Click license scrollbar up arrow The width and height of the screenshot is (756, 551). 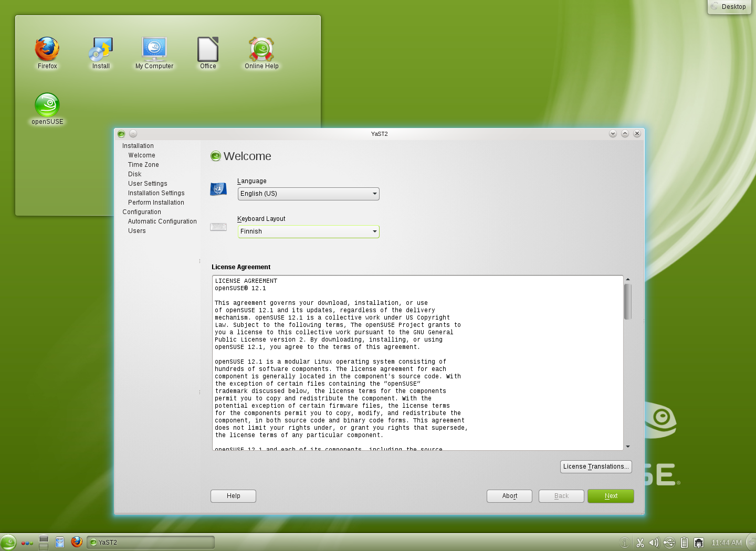628,279
